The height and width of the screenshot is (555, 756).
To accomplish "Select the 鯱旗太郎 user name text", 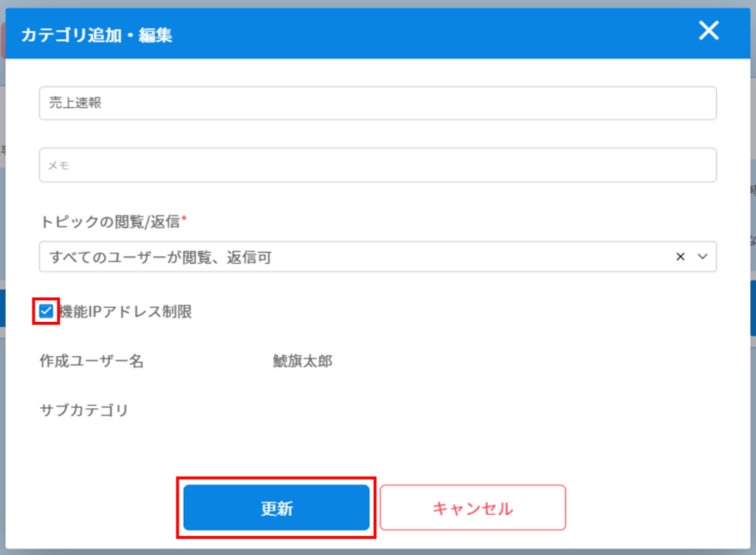I will coord(303,361).
